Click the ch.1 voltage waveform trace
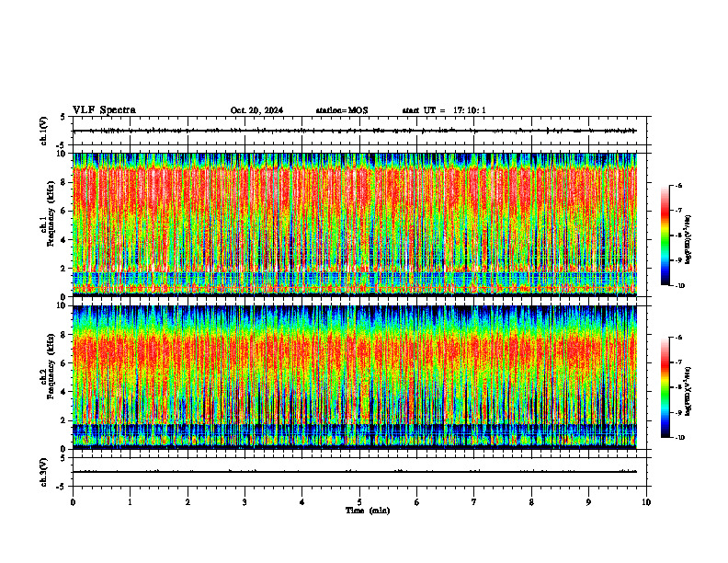 pos(355,131)
